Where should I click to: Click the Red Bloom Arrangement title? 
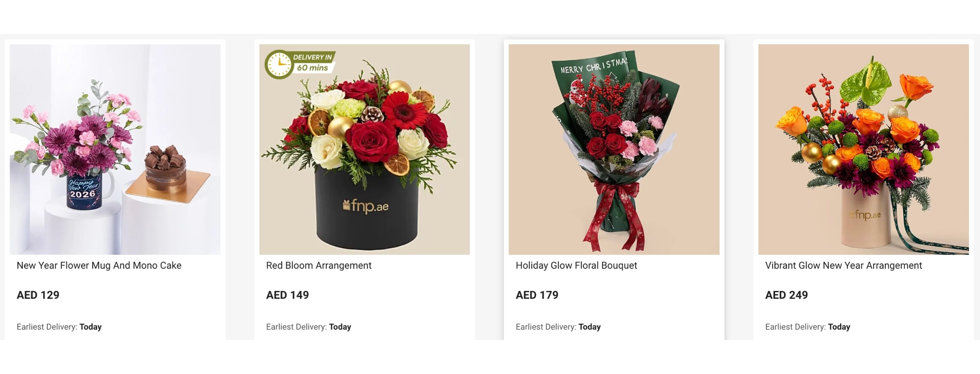point(318,265)
